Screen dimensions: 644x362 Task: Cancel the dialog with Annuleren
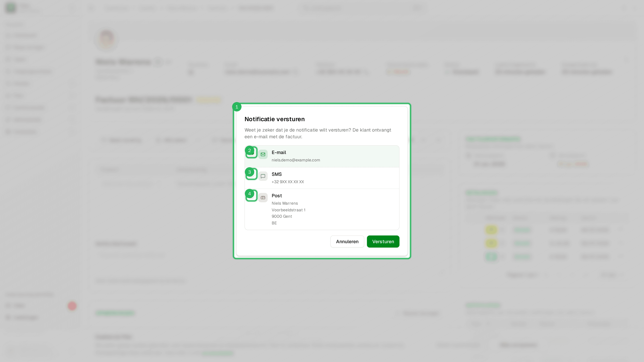[x=347, y=242]
